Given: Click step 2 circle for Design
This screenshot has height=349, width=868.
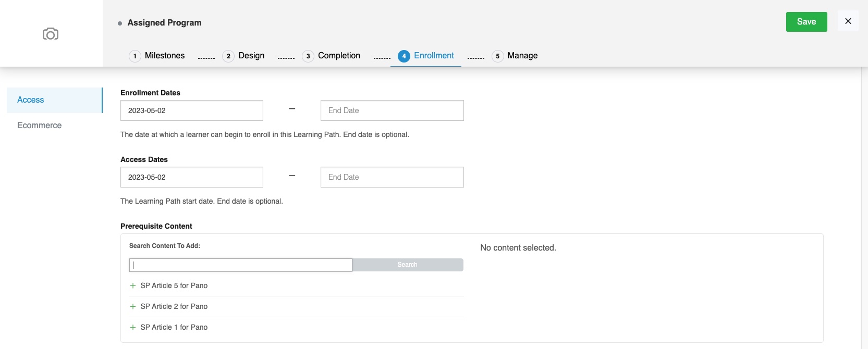Looking at the screenshot, I should tap(228, 56).
